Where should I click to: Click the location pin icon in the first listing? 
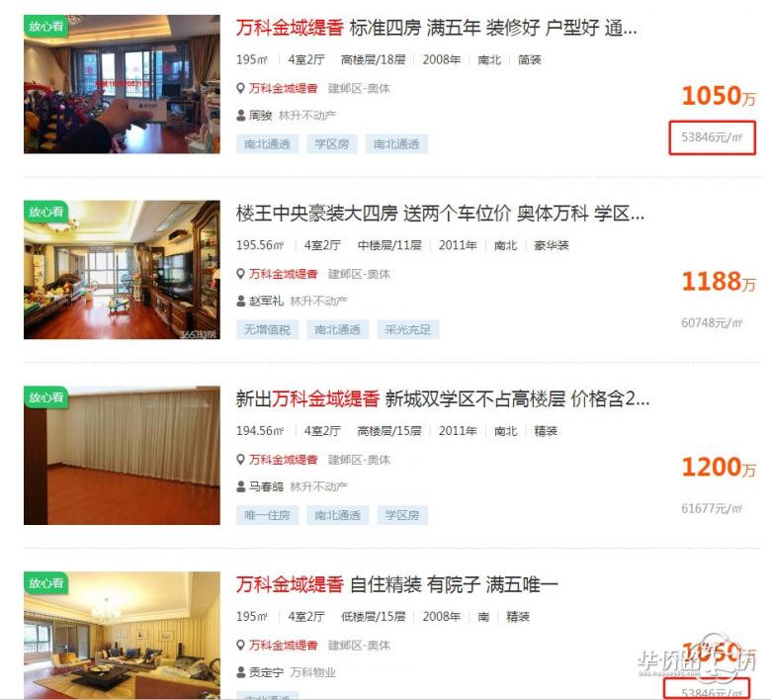tap(240, 89)
